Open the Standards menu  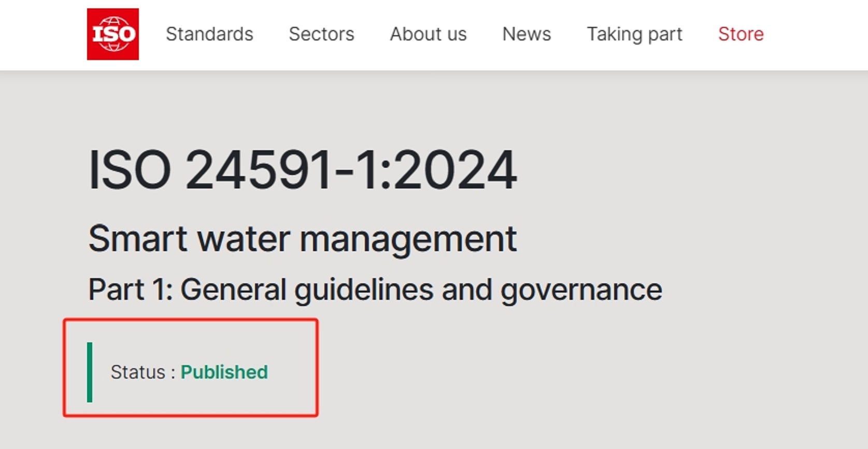coord(209,34)
